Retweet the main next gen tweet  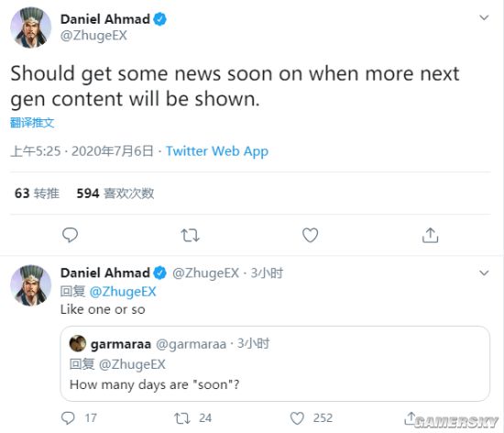click(x=190, y=235)
